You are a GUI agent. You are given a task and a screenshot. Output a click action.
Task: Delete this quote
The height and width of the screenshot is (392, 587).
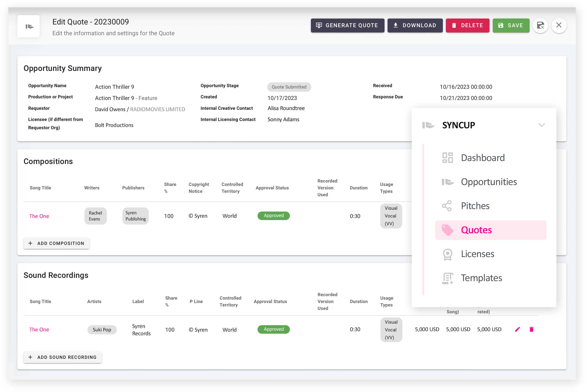[x=467, y=25]
